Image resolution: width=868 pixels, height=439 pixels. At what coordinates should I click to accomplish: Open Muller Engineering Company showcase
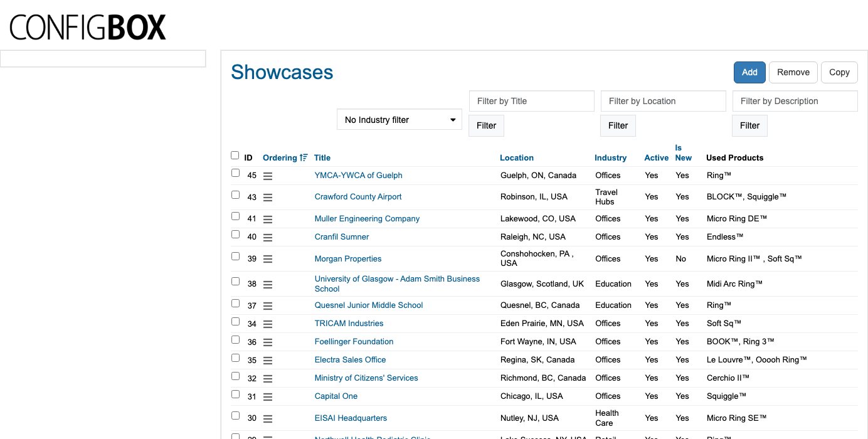point(367,219)
